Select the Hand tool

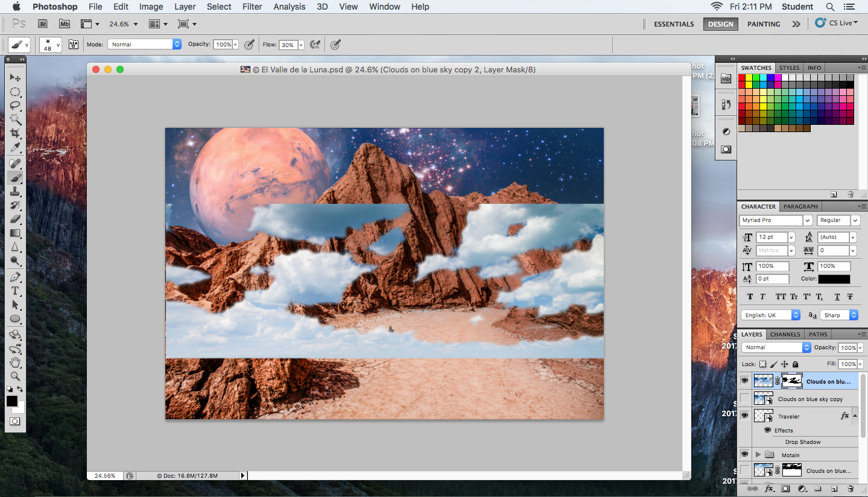pyautogui.click(x=15, y=362)
